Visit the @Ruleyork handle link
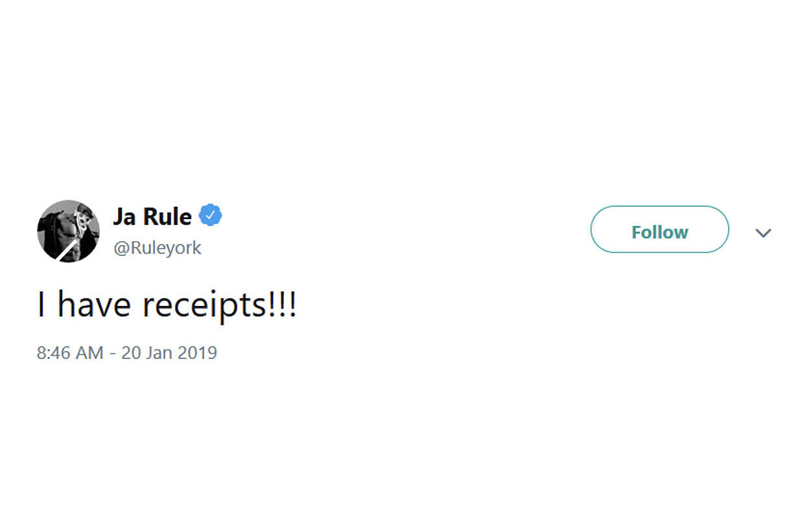Screen dimensions: 805x532 pos(157,248)
